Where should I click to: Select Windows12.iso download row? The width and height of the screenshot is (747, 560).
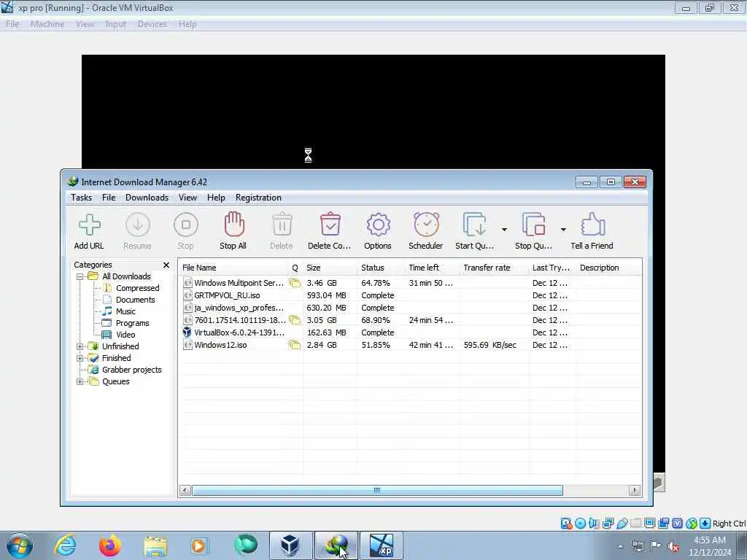pyautogui.click(x=410, y=345)
